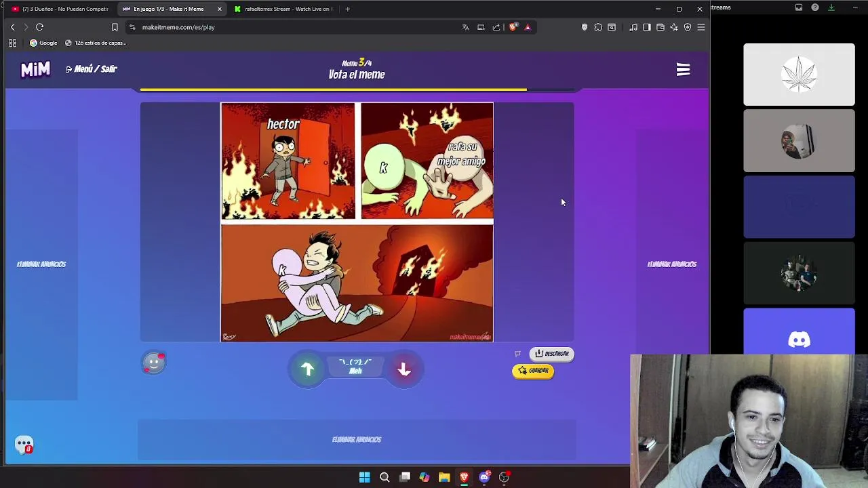Click the Descargar download button
The image size is (868, 488).
[551, 354]
